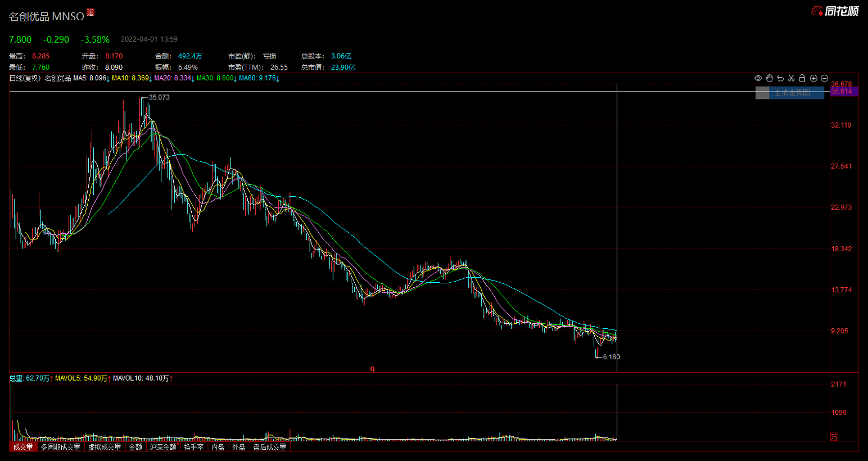
Task: Click the -0.290 price change value
Action: (x=56, y=39)
